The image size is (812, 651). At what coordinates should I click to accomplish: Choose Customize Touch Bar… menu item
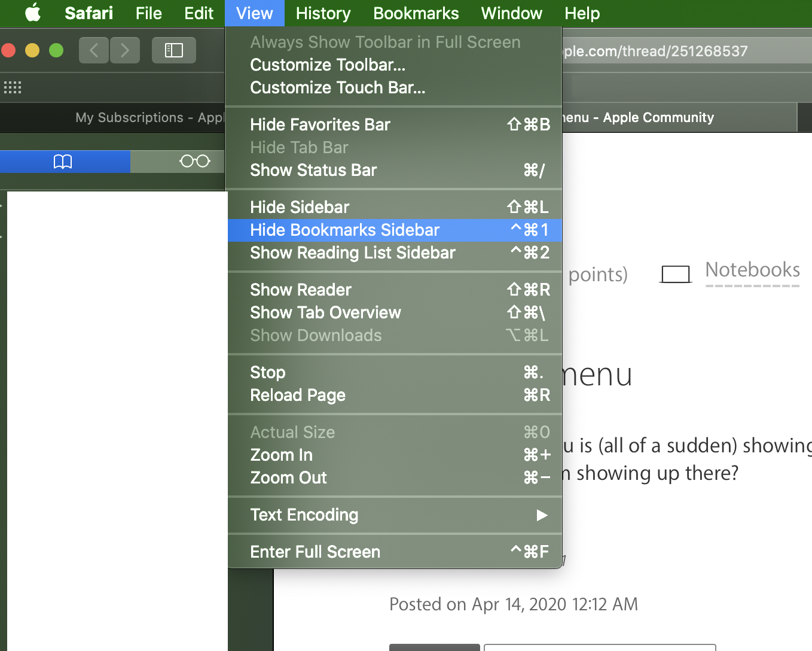(395, 87)
